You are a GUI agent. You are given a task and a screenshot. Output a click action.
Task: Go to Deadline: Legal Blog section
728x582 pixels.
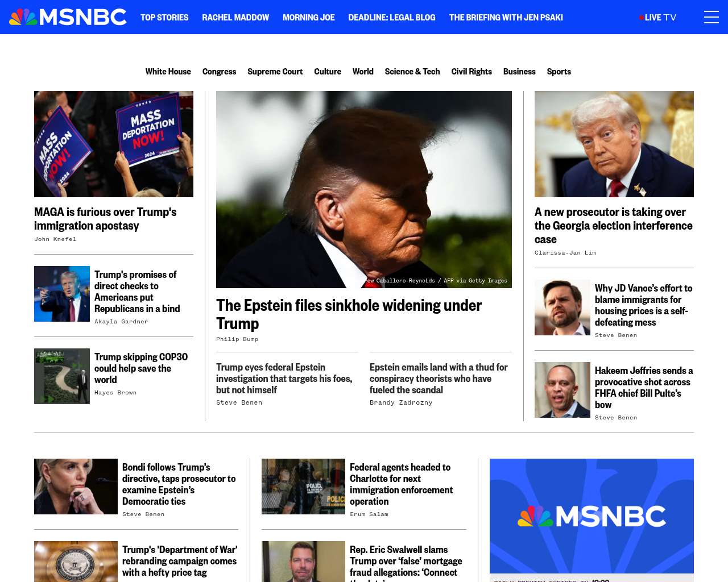(392, 18)
